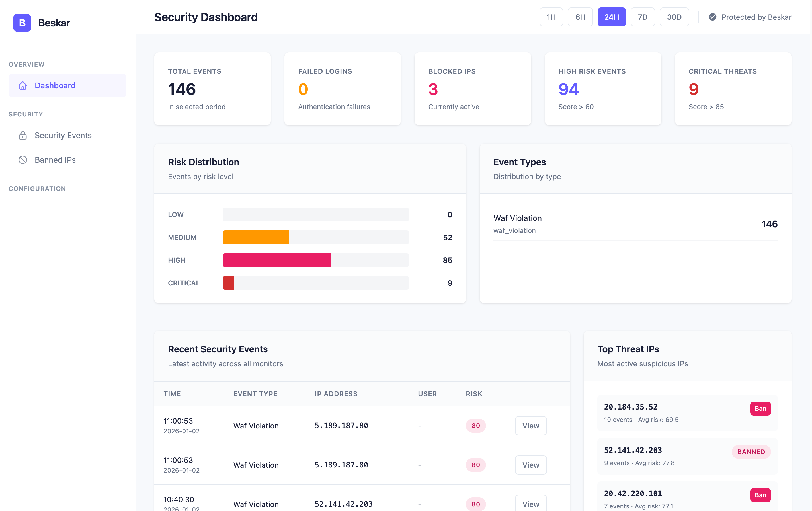The image size is (812, 511).
Task: Click the HIGH risk distribution bar
Action: (276, 260)
